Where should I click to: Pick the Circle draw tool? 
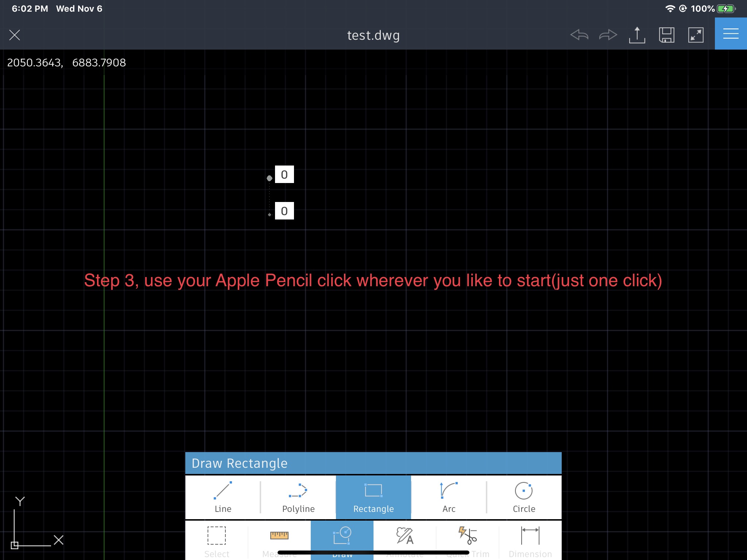coord(524,497)
